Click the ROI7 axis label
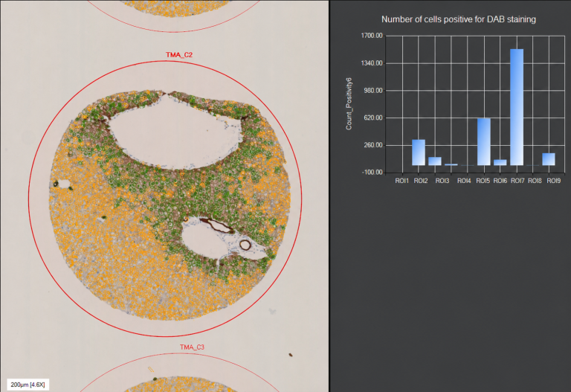571x392 pixels. pos(517,181)
